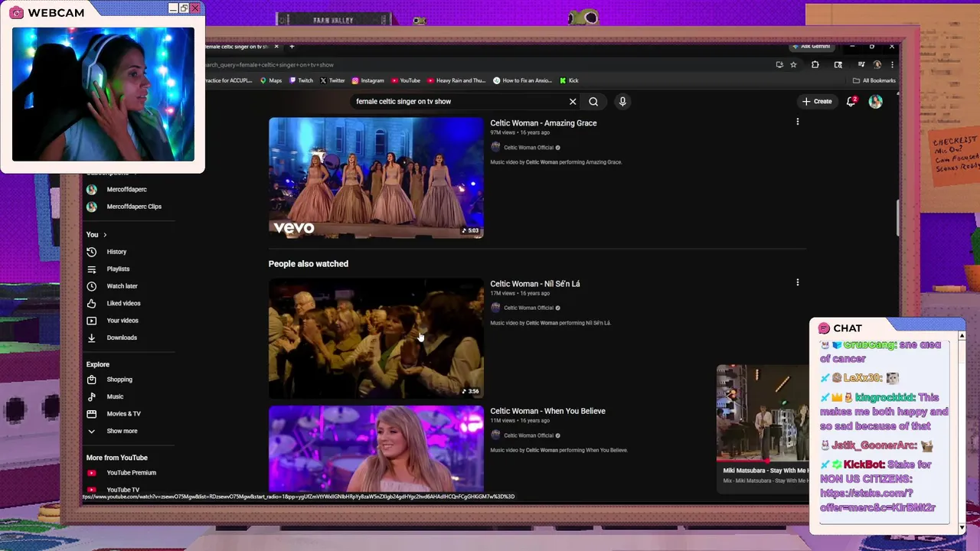Viewport: 980px width, 551px height.
Task: Click the YouTube page vertical scrollbar
Action: pos(899,218)
